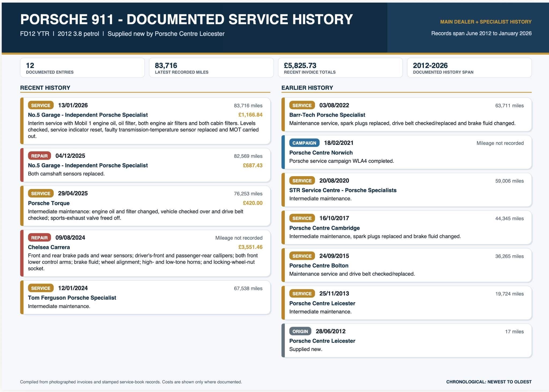Select the date '13/01/2026'
This screenshot has width=549, height=392.
click(x=73, y=105)
